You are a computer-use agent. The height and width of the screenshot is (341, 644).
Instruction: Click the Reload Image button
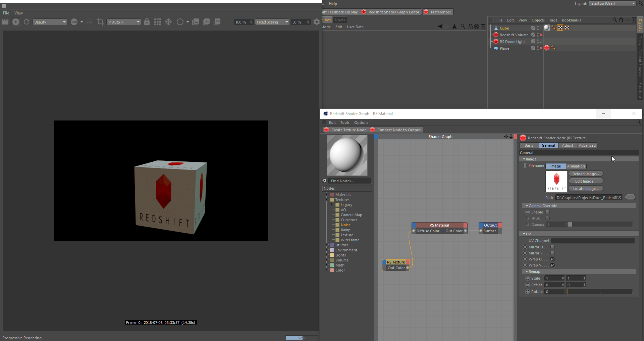tap(586, 174)
